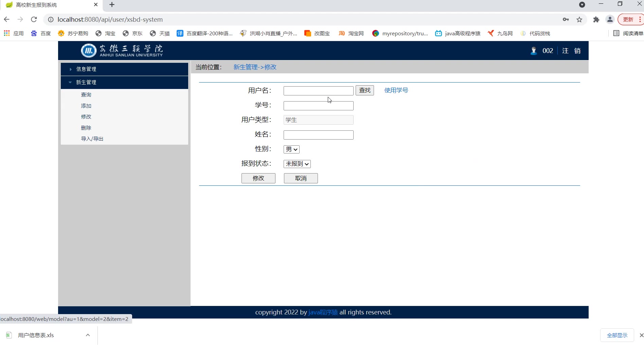The width and height of the screenshot is (644, 345).
Task: Expand the 信息管理 menu section
Action: [124, 69]
